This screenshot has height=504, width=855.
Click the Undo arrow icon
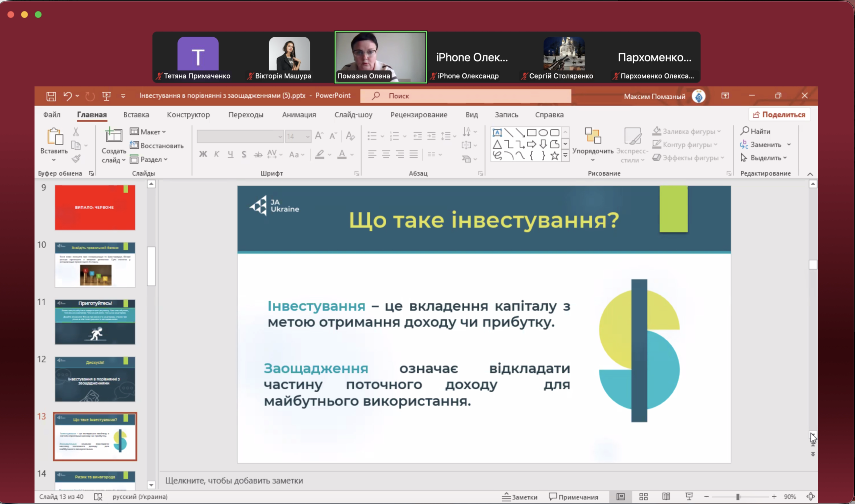[67, 96]
